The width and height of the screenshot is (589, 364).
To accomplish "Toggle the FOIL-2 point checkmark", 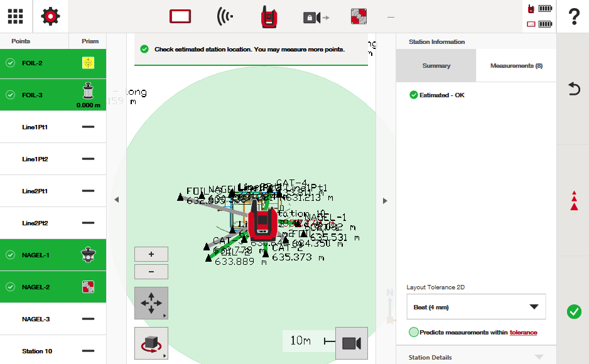I will click(11, 63).
